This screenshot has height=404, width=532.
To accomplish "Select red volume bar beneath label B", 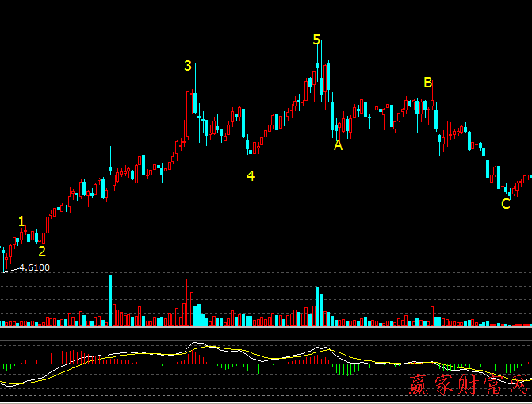I will pyautogui.click(x=432, y=316).
